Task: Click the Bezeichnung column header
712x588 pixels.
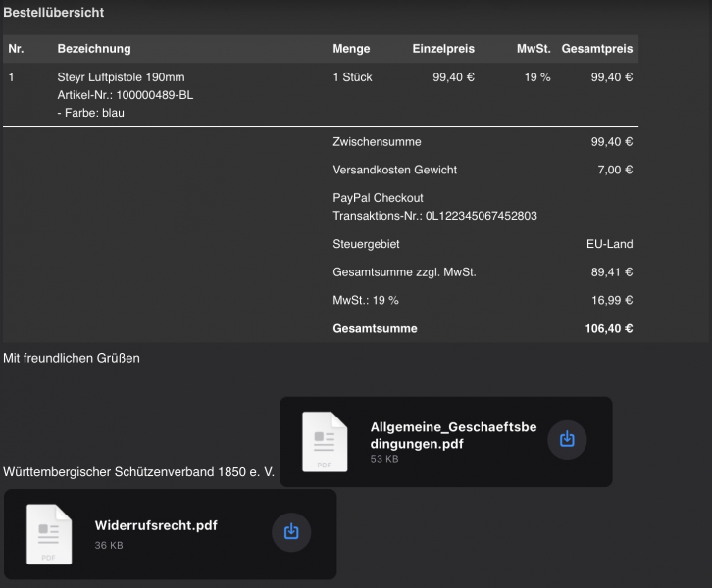Action: [94, 49]
